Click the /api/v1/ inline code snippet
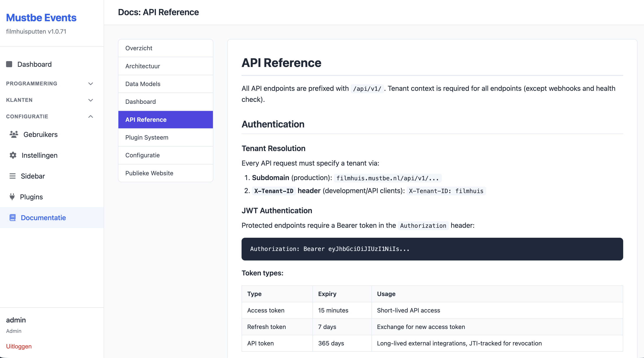This screenshot has width=644, height=358. tap(367, 89)
